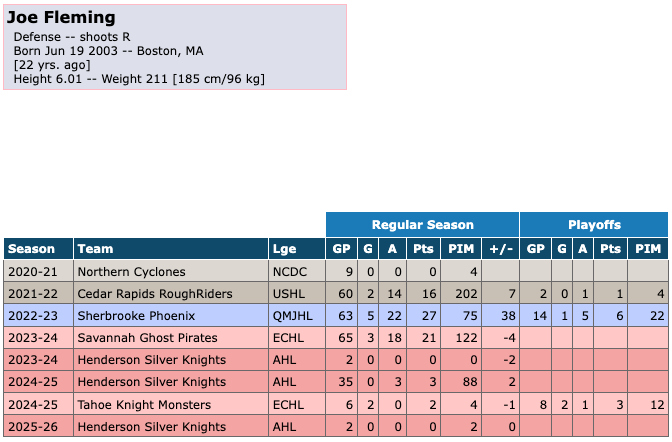Click the Pts header under Regular Season

click(x=425, y=248)
